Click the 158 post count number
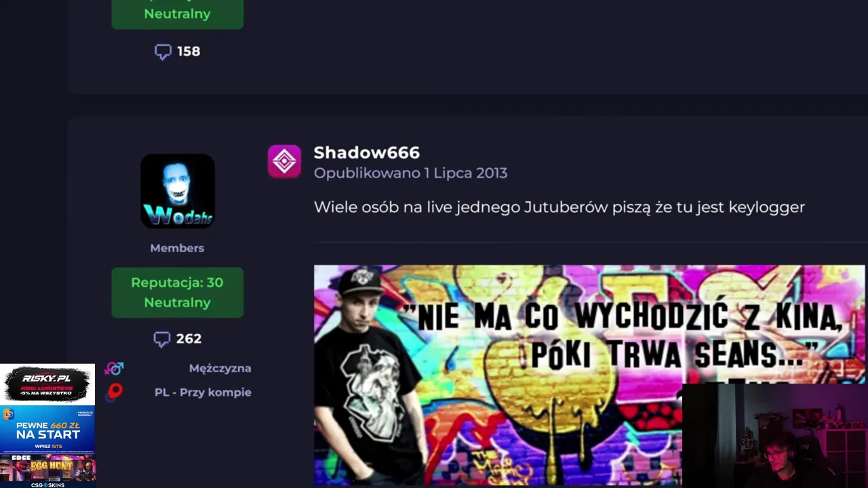This screenshot has height=488, width=868. coord(189,51)
